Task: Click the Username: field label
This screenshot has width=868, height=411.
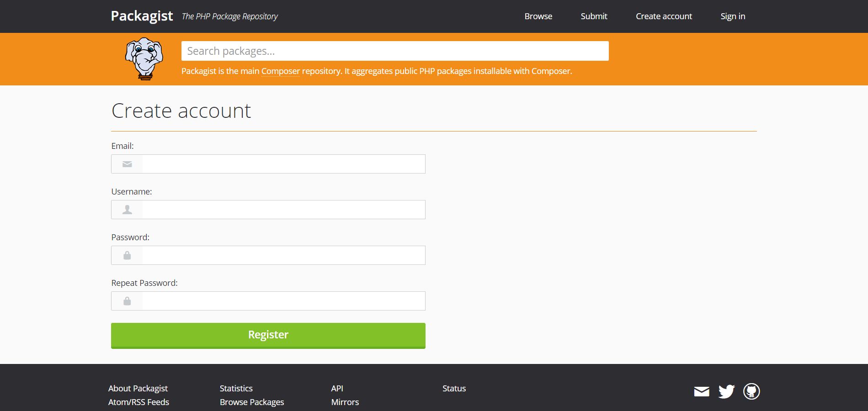Action: tap(132, 192)
